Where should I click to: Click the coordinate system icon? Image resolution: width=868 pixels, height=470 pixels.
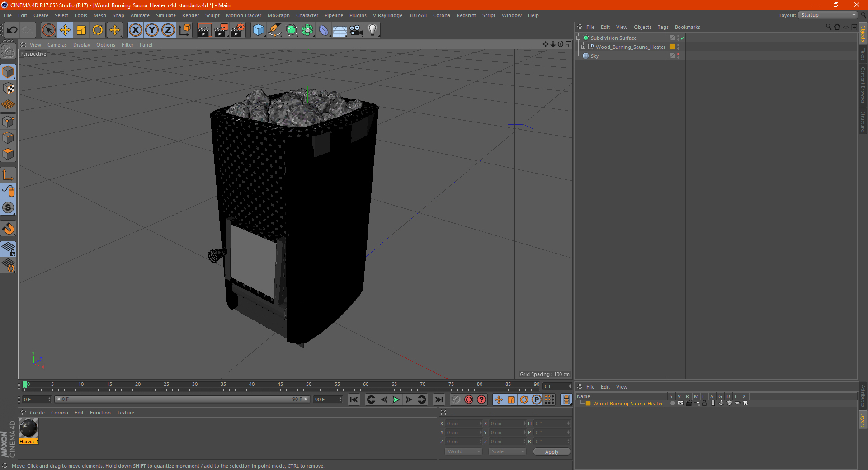184,30
